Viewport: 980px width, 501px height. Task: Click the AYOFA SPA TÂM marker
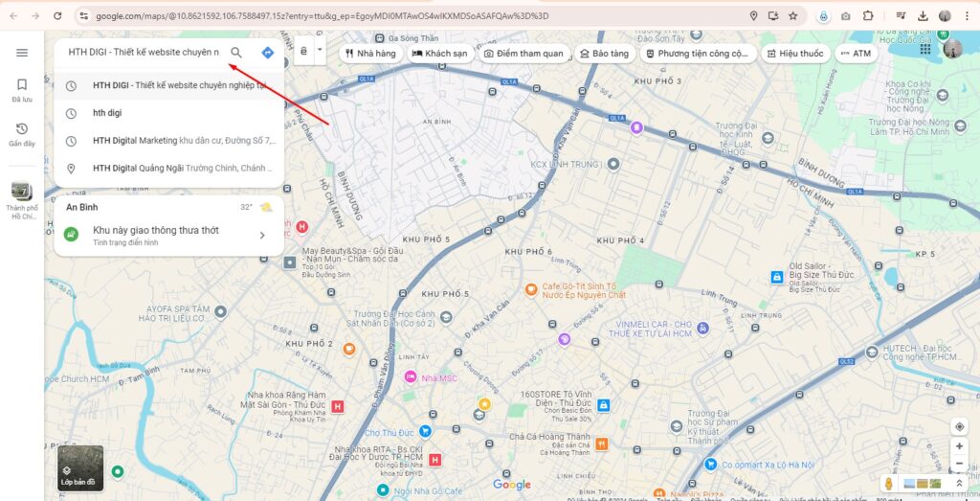(x=220, y=311)
